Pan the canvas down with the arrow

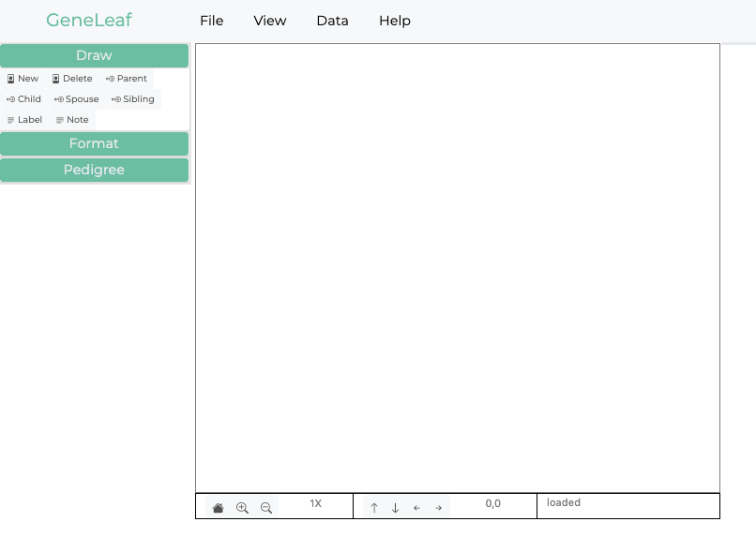[396, 508]
